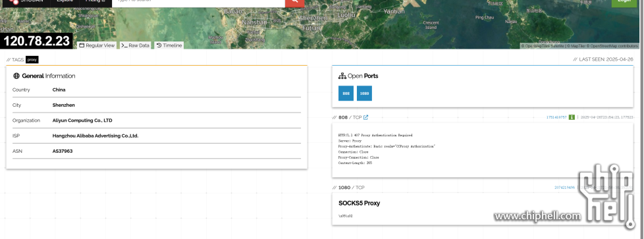Open the Shodan logo home link
Image resolution: width=644 pixels, height=239 pixels.
pyautogui.click(x=26, y=1)
